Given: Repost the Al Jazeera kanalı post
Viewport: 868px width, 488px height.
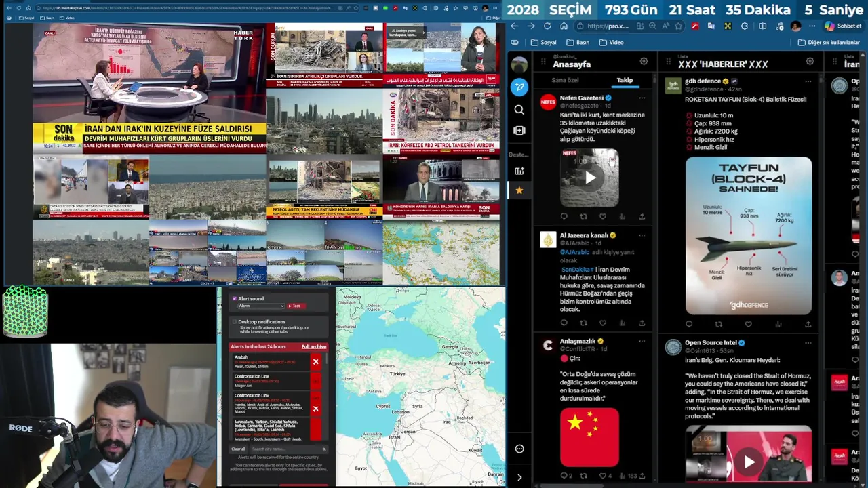Looking at the screenshot, I should coord(583,323).
